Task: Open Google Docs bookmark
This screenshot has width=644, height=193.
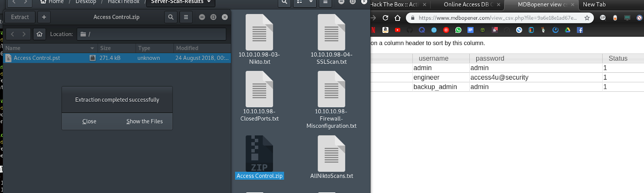Action: click(x=471, y=30)
